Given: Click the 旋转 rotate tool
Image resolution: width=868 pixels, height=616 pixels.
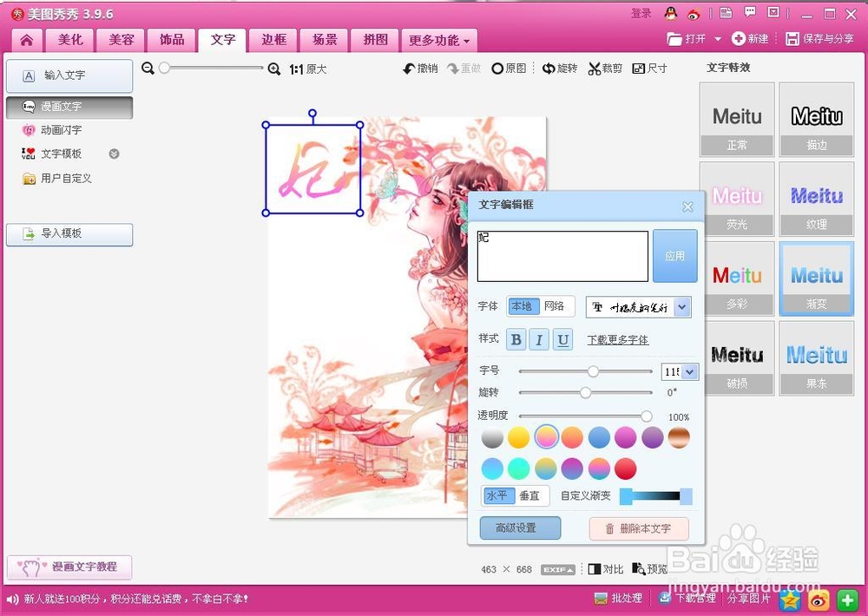Looking at the screenshot, I should [560, 69].
